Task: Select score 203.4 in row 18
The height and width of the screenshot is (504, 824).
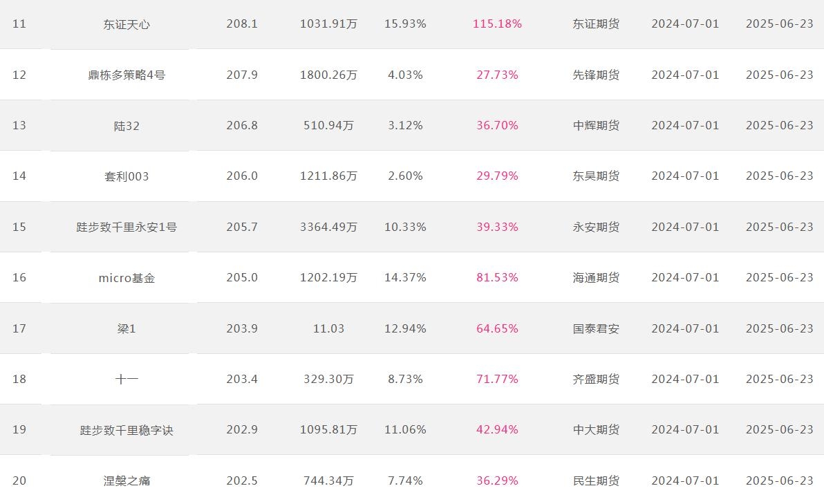Action: [x=242, y=379]
